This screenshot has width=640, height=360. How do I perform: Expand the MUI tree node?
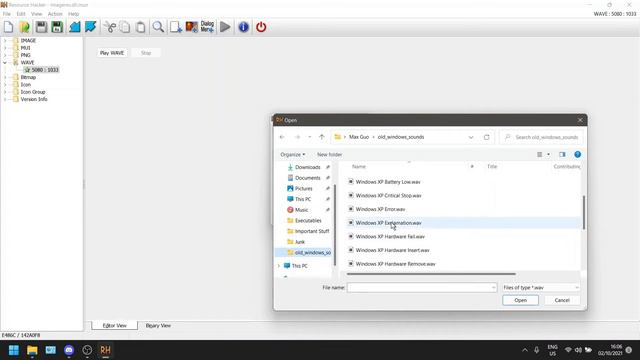click(x=5, y=48)
